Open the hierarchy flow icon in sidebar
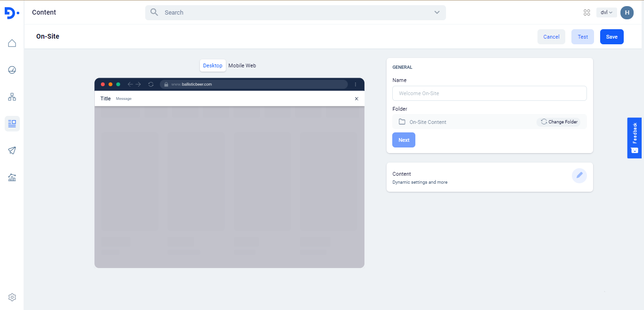 coord(12,97)
